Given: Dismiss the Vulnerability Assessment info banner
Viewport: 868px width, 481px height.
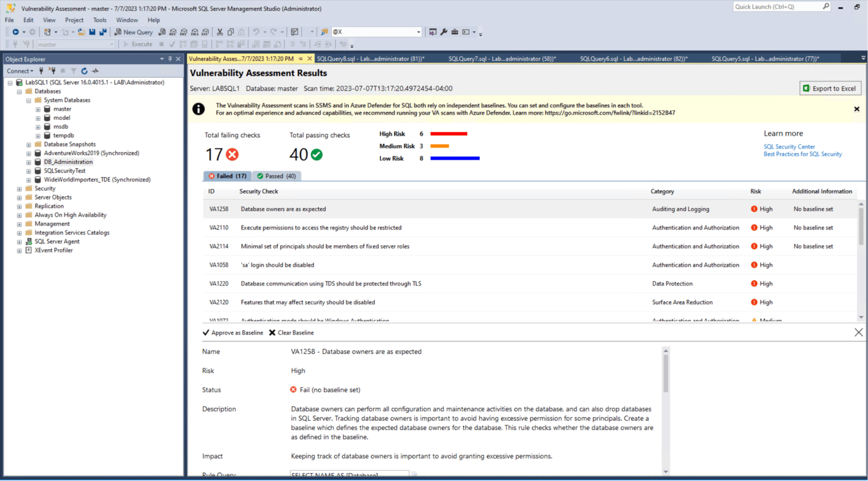Looking at the screenshot, I should 857,109.
